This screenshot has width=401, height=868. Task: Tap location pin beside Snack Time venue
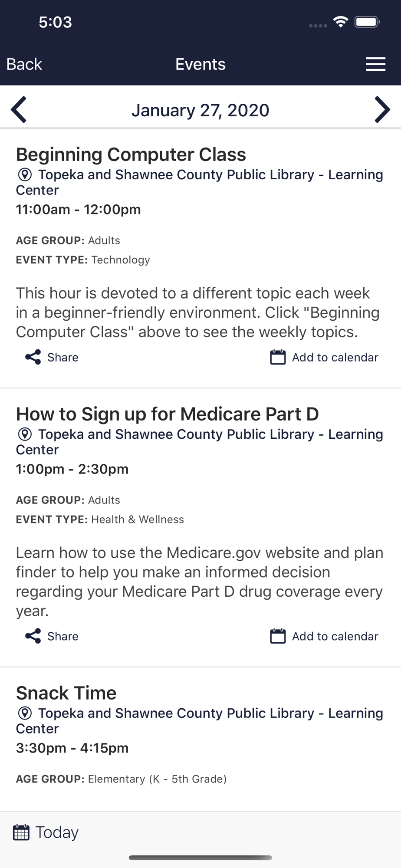coord(25,713)
